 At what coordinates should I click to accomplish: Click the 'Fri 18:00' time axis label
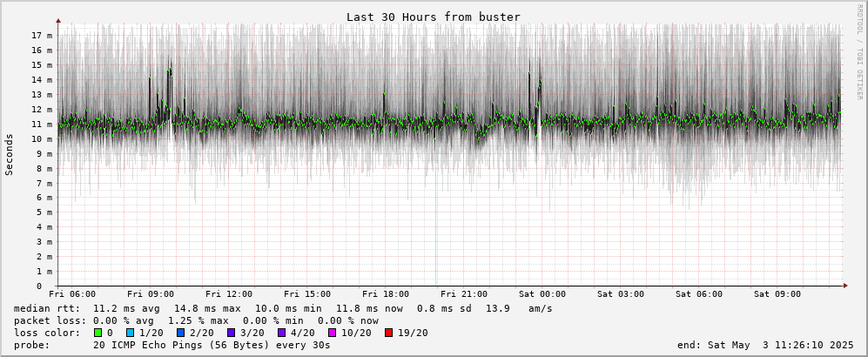pos(386,294)
